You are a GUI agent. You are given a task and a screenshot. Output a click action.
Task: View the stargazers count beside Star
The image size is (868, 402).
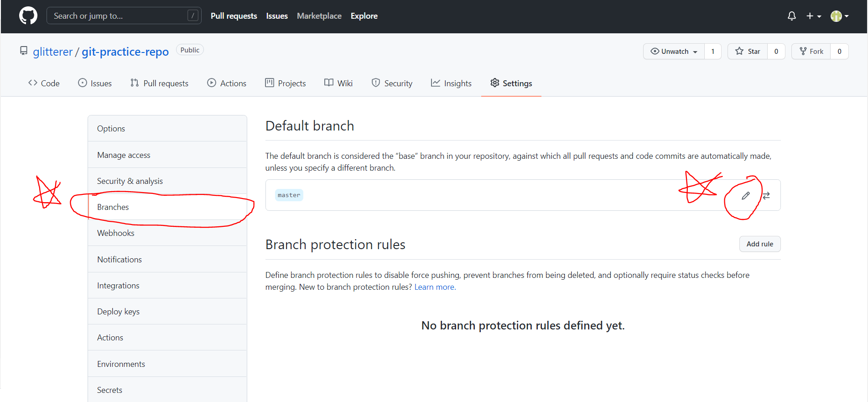tap(776, 52)
